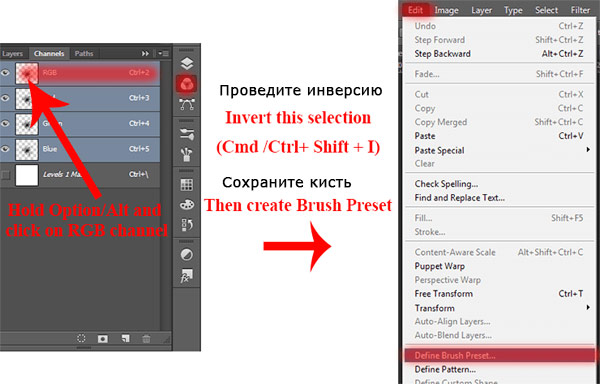This screenshot has height=384, width=600.
Task: Choose Find and Replace Text entry
Action: 499,198
